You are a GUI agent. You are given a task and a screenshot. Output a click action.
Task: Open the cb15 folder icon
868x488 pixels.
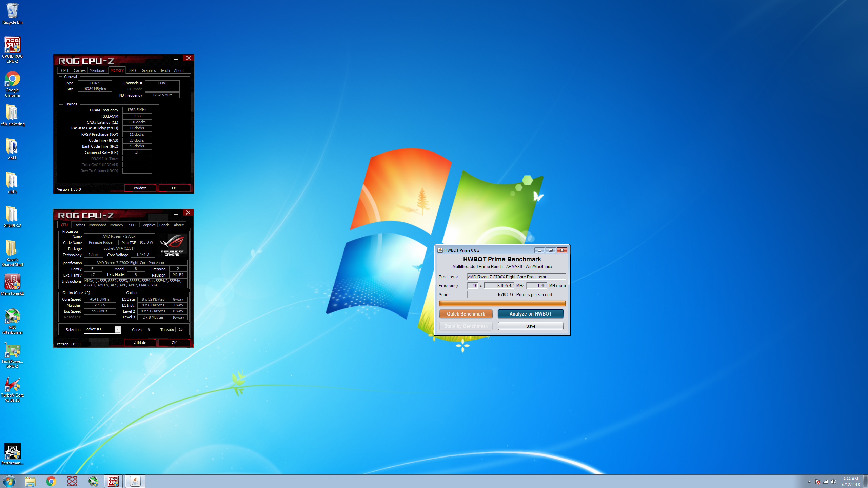13,183
